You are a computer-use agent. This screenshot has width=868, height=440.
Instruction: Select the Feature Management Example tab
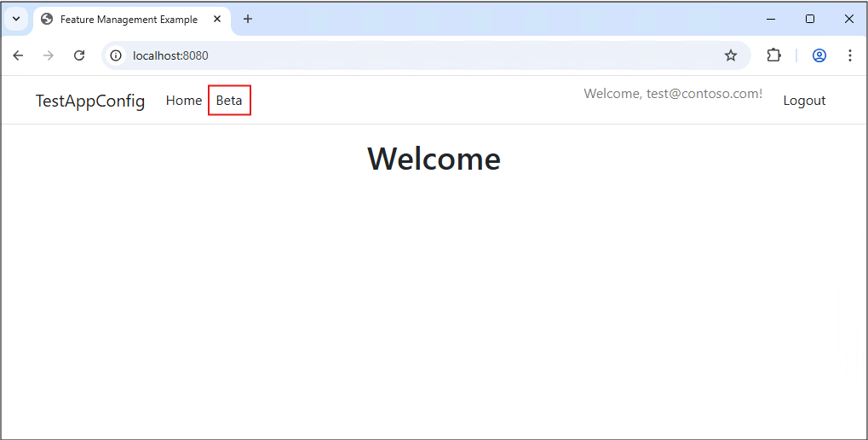132,20
